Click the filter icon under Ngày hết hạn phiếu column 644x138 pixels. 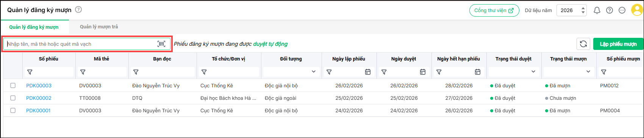point(439,72)
